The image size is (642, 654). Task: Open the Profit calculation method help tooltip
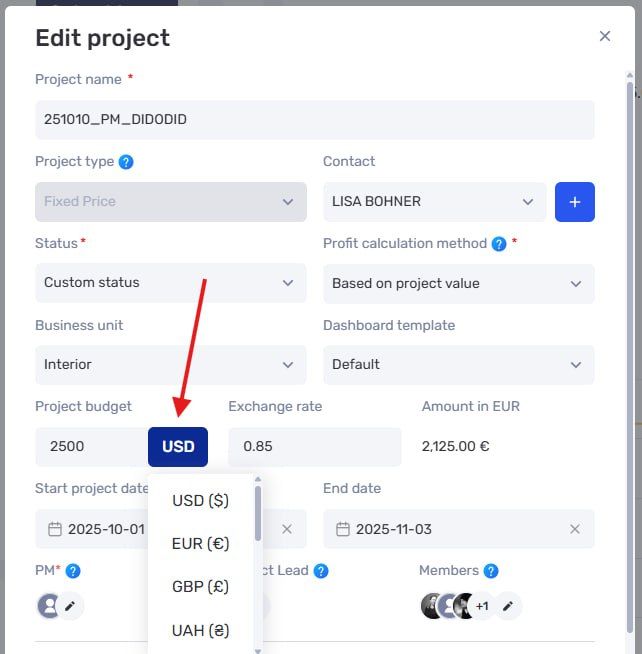499,244
